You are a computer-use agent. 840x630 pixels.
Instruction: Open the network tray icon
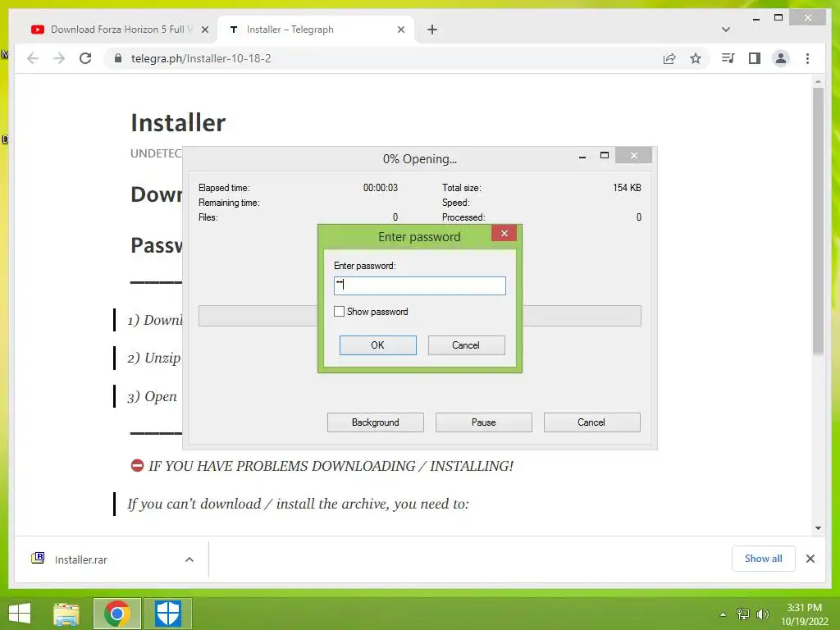[x=742, y=614]
